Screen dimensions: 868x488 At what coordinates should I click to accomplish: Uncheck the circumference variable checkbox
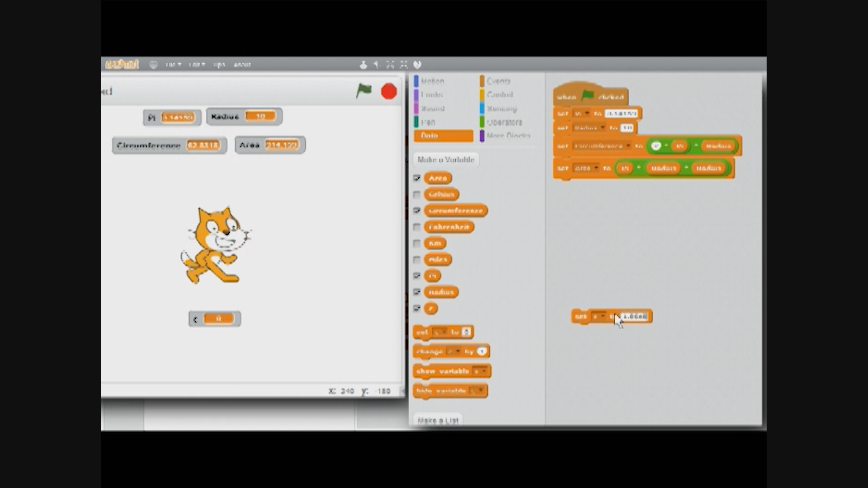417,211
